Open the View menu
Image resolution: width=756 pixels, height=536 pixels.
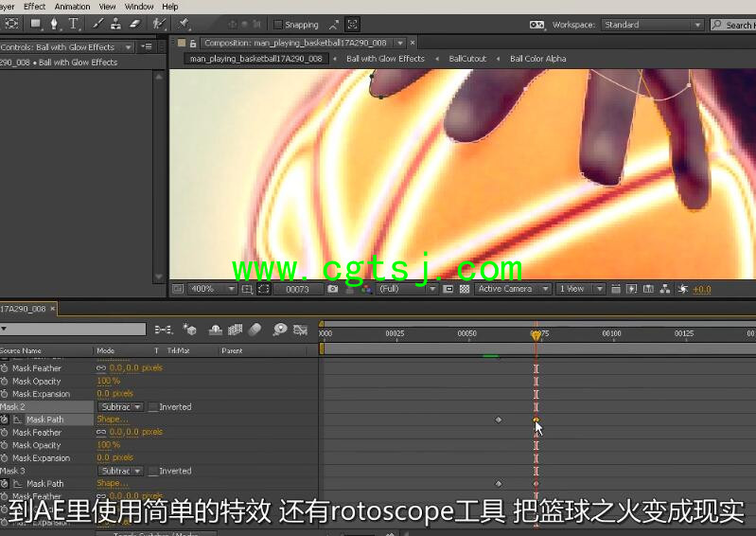[107, 7]
